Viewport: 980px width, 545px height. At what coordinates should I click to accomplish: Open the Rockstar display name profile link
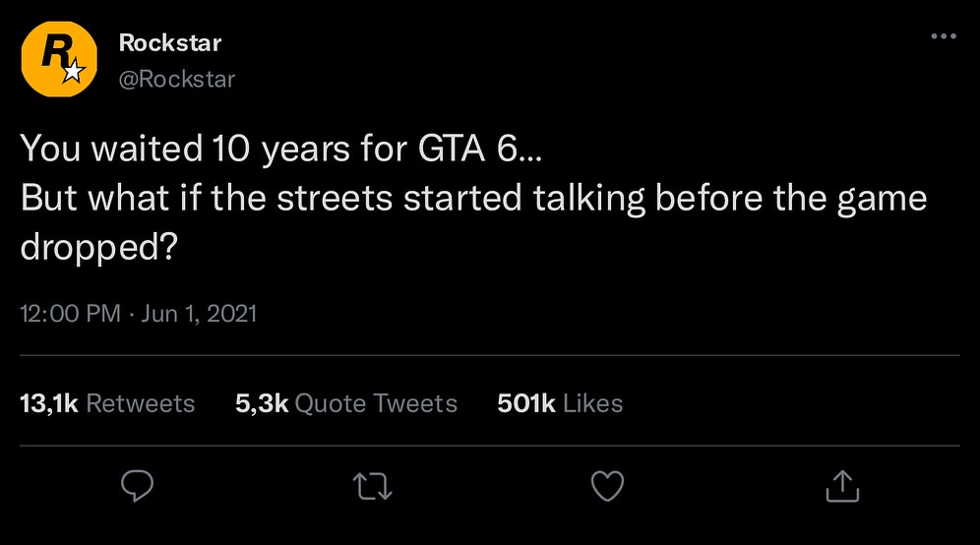[x=170, y=42]
